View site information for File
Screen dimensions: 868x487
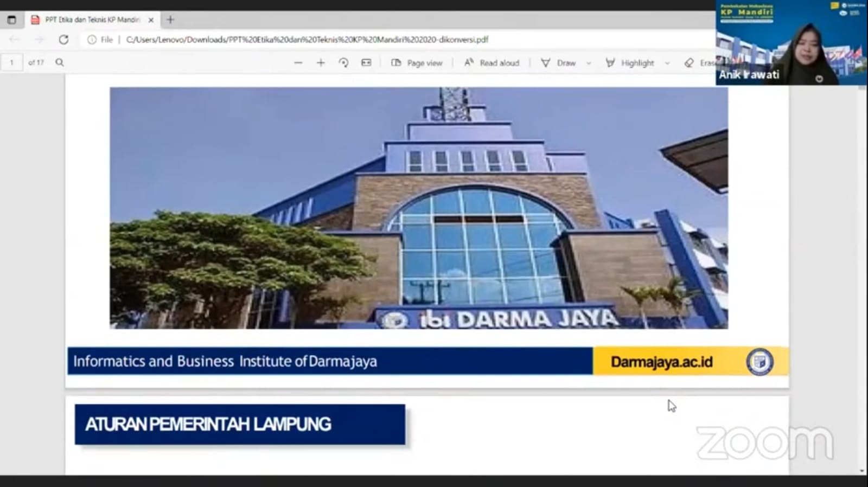click(100, 40)
